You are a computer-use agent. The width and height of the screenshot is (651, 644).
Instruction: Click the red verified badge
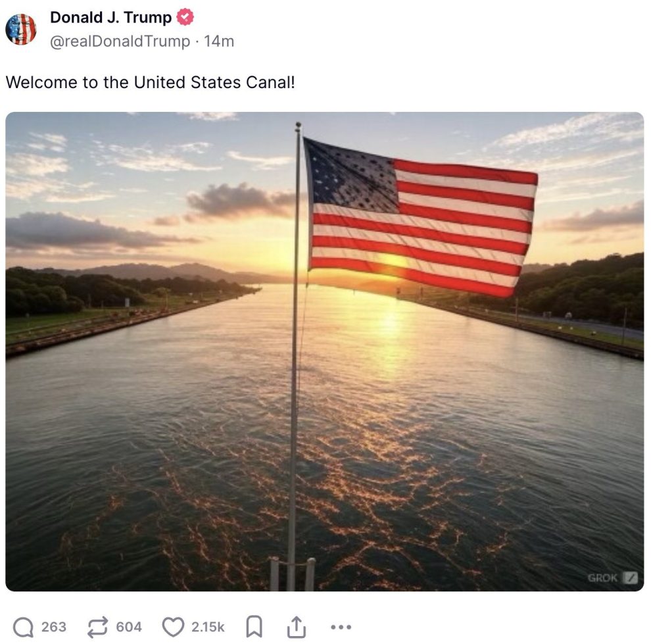pos(185,18)
